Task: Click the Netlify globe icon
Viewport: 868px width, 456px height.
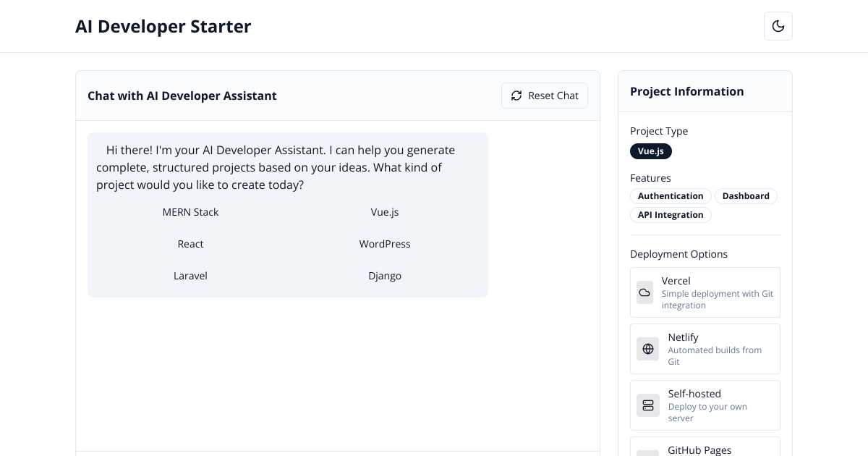Action: (x=647, y=349)
